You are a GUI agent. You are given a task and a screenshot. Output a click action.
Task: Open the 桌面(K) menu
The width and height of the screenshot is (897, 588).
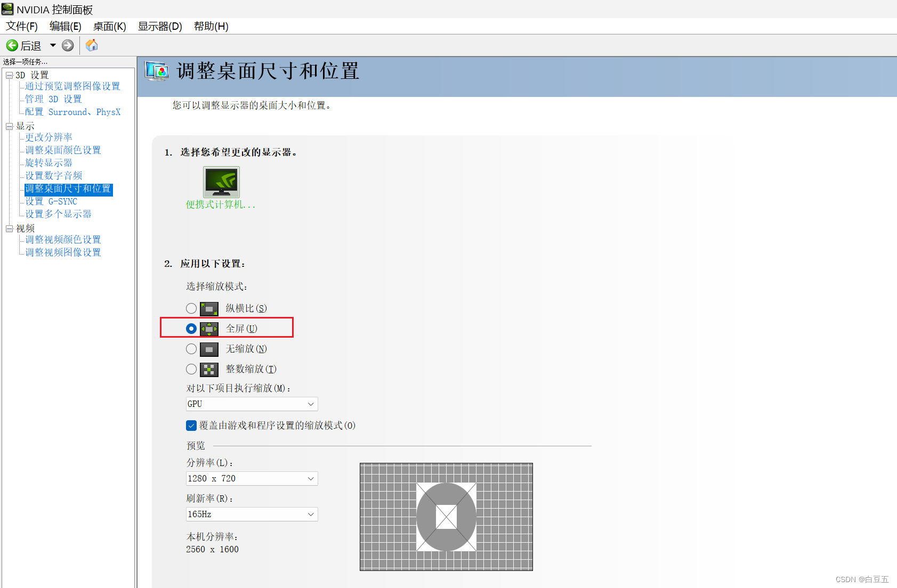coord(110,26)
